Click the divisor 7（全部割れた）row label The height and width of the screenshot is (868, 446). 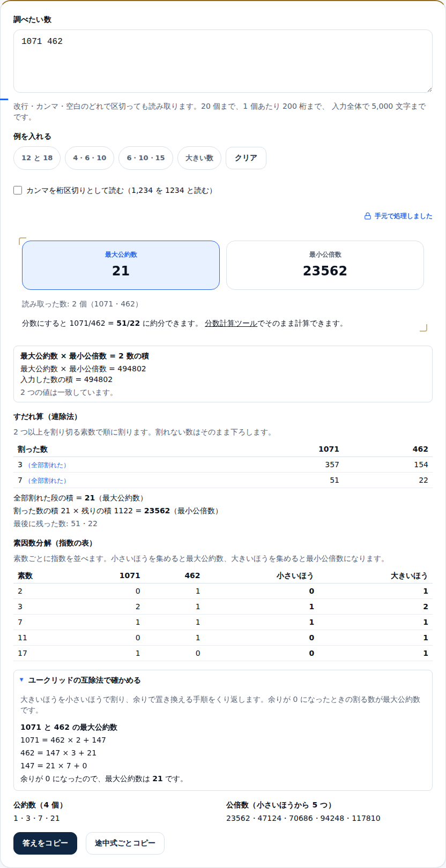pos(42,481)
